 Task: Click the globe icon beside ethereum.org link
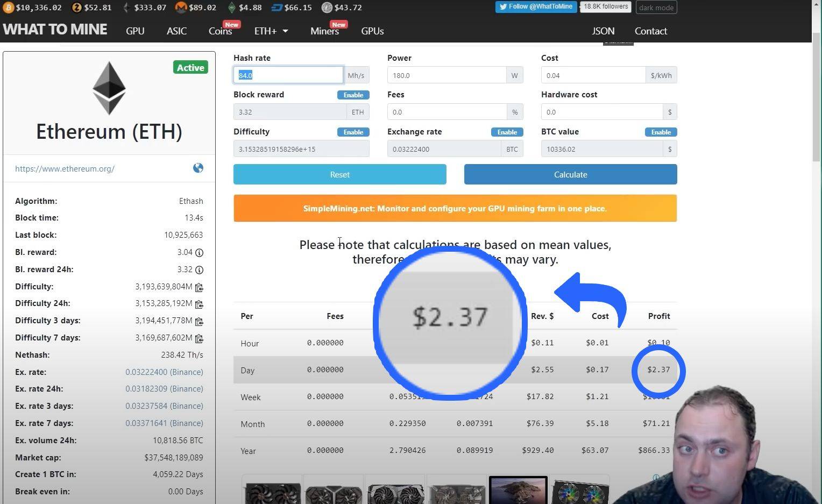(x=198, y=168)
